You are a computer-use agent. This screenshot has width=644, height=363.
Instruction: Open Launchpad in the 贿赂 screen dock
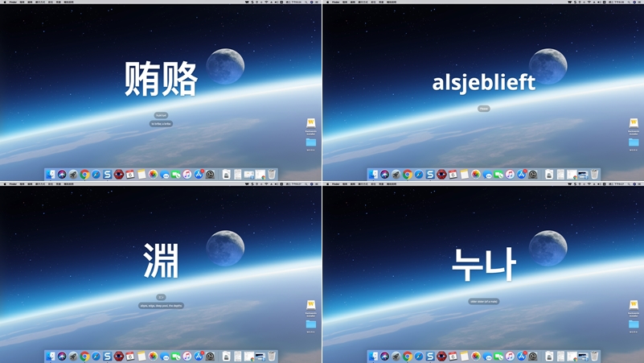73,175
